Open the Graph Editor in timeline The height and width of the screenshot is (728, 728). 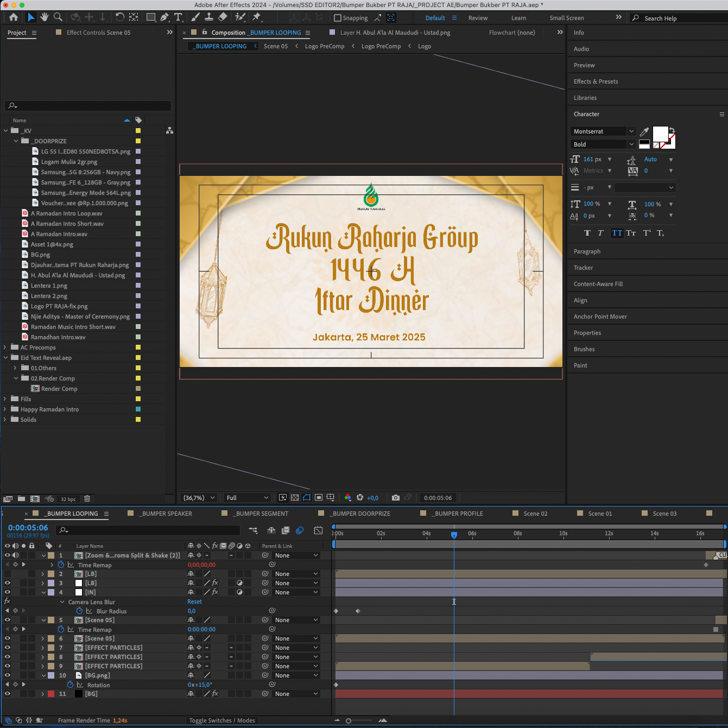[318, 530]
